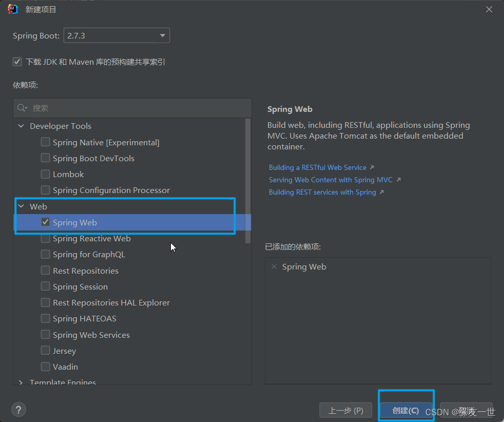The image size is (504, 422).
Task: Enable Spring Boot DevTools dependency
Action: point(45,158)
